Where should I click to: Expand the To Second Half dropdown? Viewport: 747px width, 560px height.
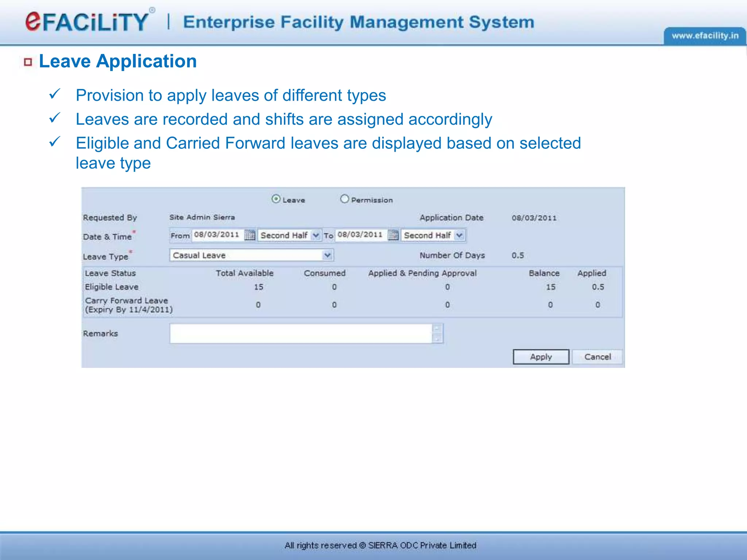click(459, 235)
